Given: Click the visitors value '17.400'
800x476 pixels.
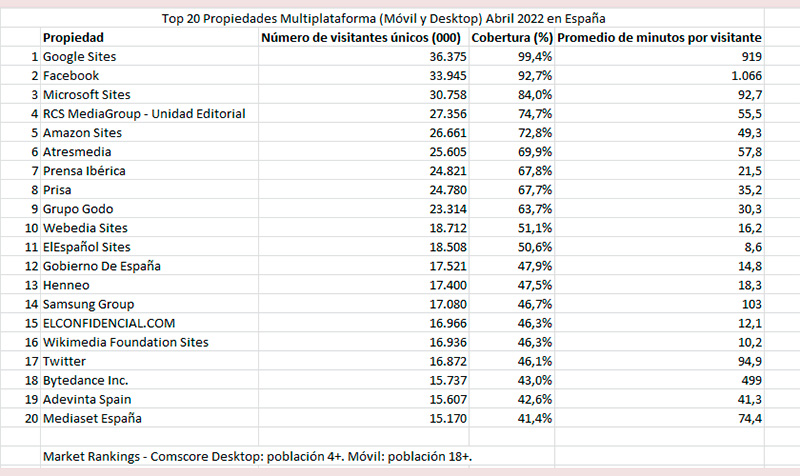Looking at the screenshot, I should pos(447,285).
